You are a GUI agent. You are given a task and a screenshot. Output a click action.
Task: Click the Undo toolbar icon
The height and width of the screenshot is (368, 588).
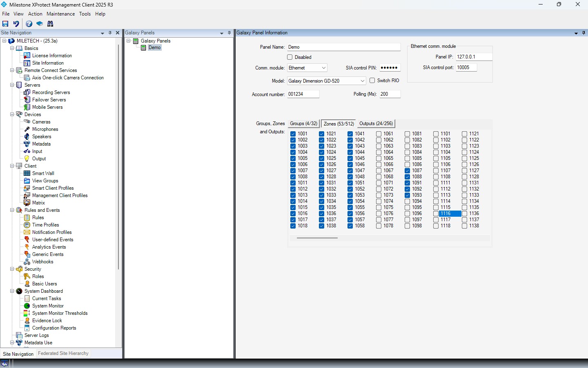[16, 24]
